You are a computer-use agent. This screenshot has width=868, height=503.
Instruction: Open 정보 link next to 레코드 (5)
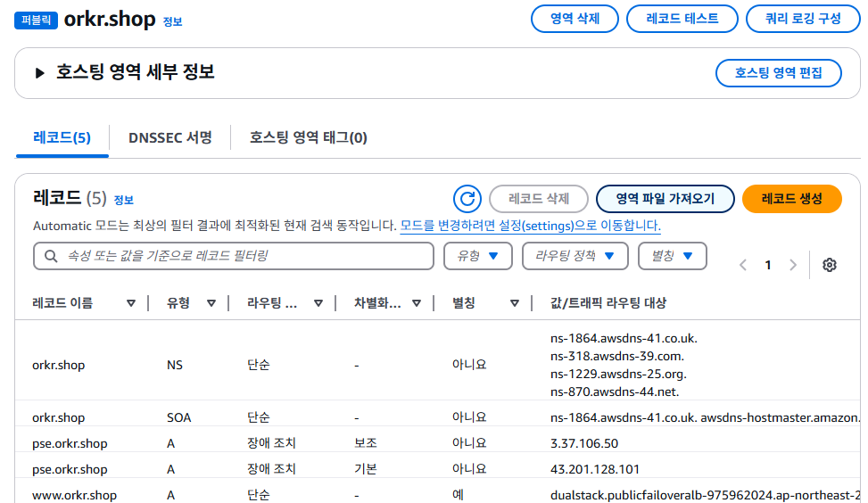pos(123,200)
